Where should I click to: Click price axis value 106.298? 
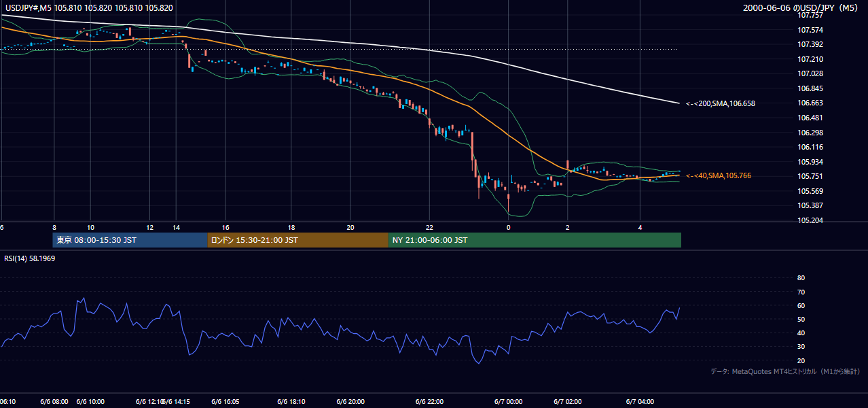click(x=810, y=132)
